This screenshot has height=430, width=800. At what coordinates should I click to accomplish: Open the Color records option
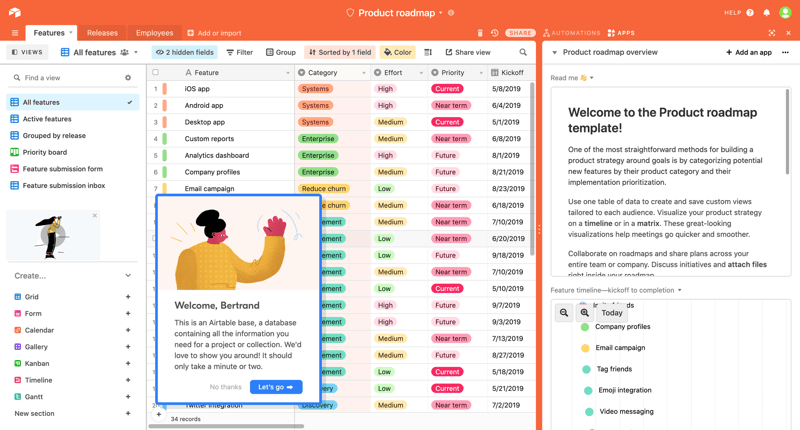pyautogui.click(x=397, y=52)
